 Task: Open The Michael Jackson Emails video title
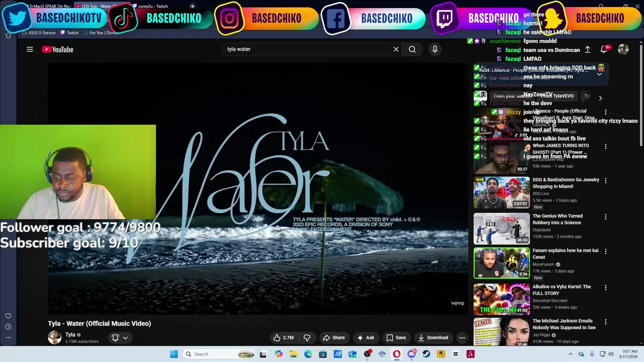564,324
